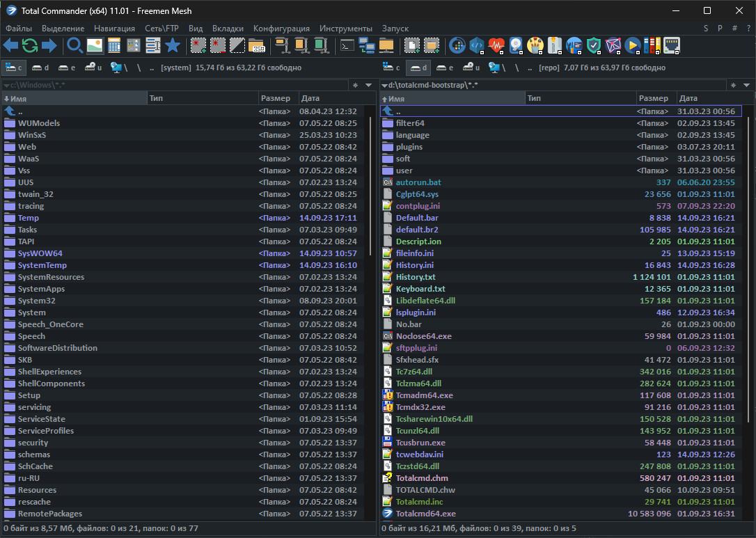Click the zip archive tools icon

pyautogui.click(x=554, y=46)
